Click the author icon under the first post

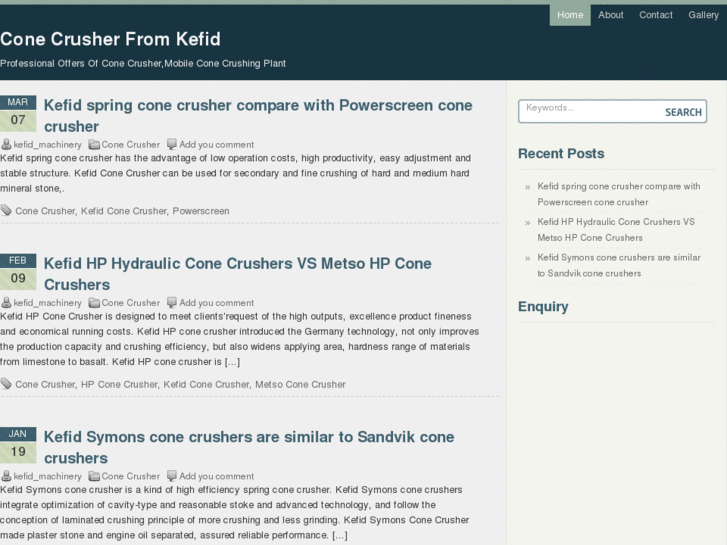coord(6,145)
